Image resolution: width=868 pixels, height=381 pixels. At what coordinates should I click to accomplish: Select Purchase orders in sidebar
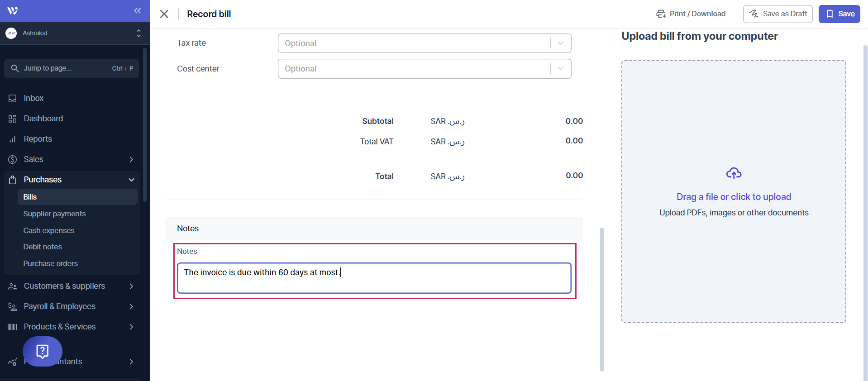50,263
